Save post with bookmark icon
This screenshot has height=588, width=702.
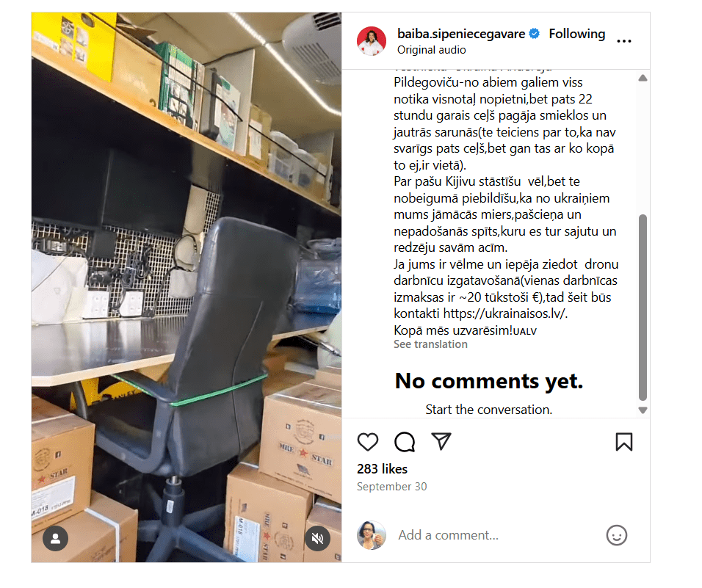coord(623,442)
